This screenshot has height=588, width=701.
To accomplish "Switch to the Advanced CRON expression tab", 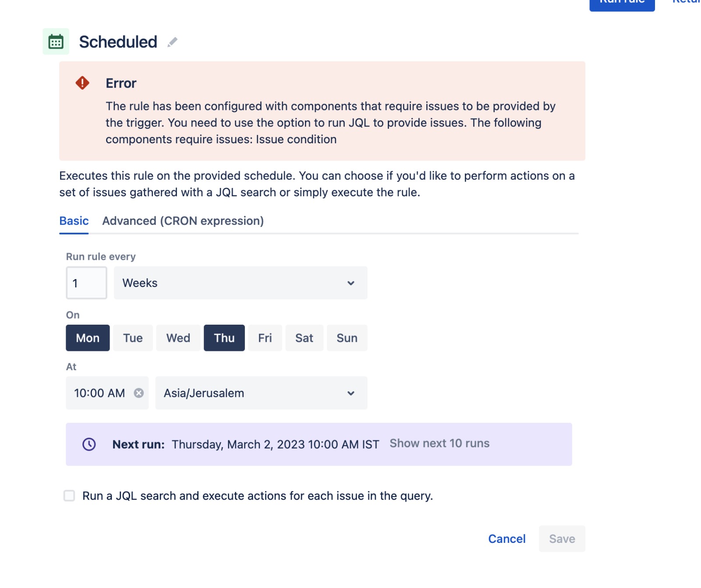I will pos(183,221).
